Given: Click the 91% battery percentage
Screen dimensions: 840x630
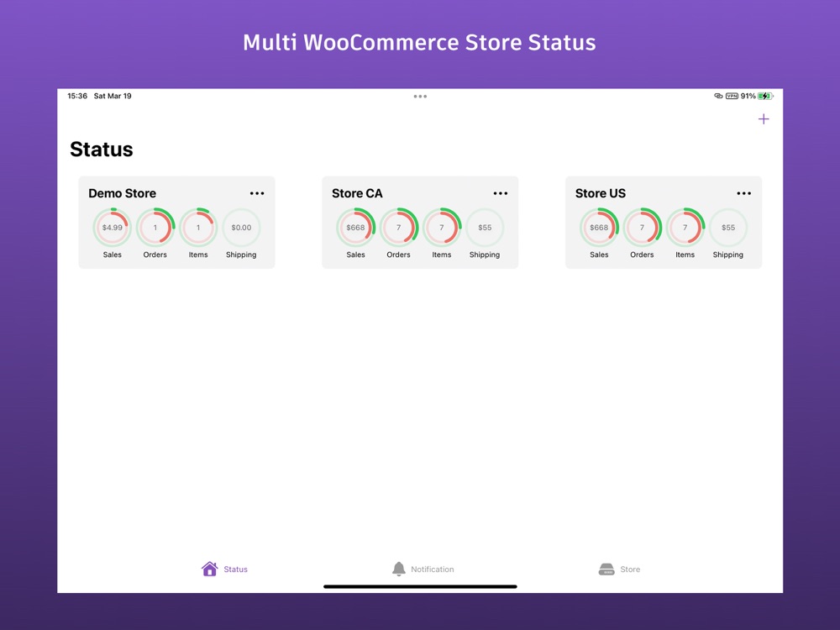Looking at the screenshot, I should coord(748,96).
